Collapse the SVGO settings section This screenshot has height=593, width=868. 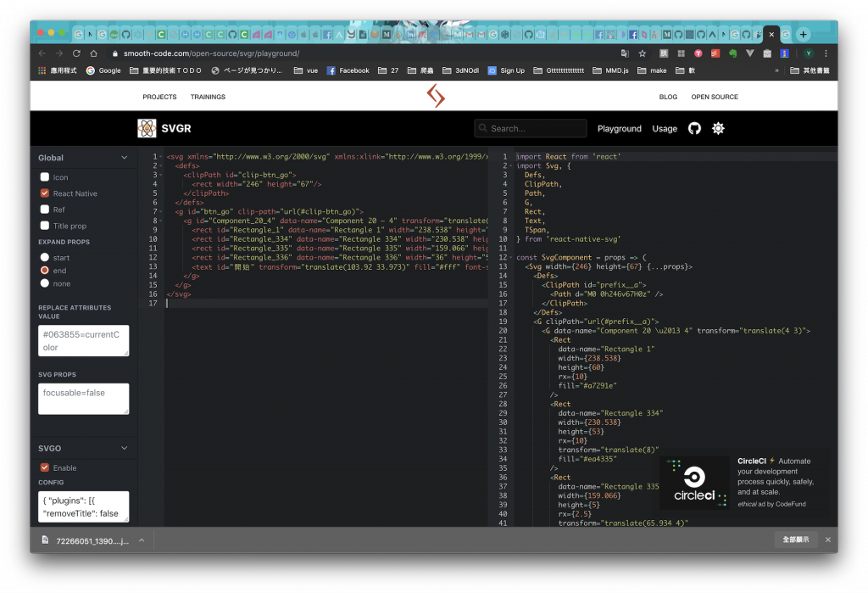pos(124,448)
